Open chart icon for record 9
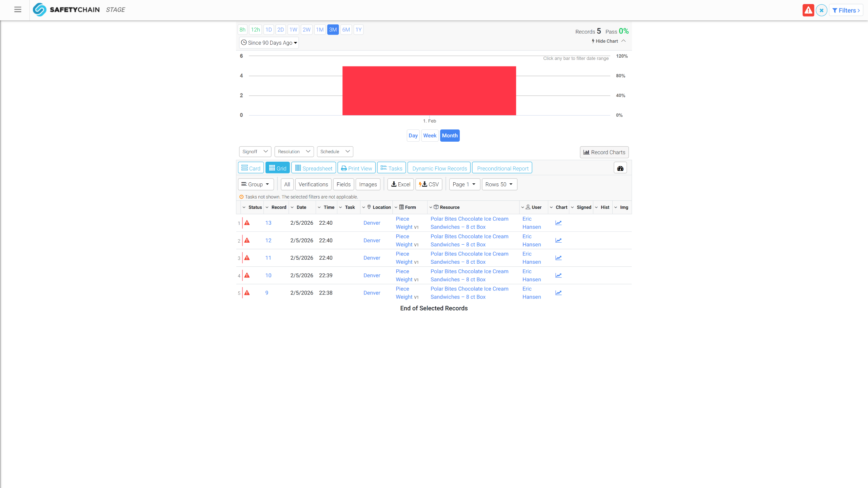This screenshot has height=488, width=868. coord(558,293)
